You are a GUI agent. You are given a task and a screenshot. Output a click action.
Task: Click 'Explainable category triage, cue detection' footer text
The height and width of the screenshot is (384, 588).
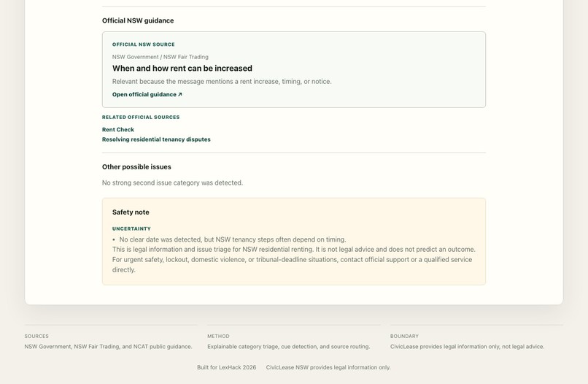coord(288,347)
